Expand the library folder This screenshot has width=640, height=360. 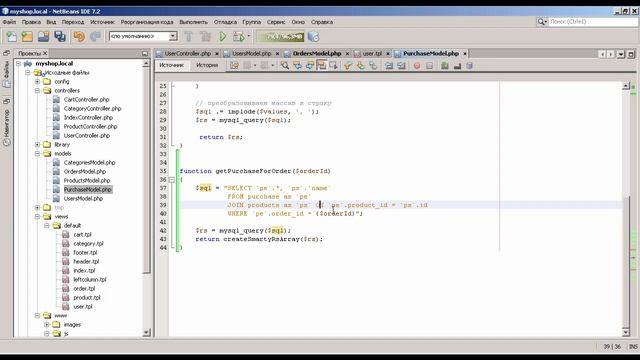click(37, 144)
